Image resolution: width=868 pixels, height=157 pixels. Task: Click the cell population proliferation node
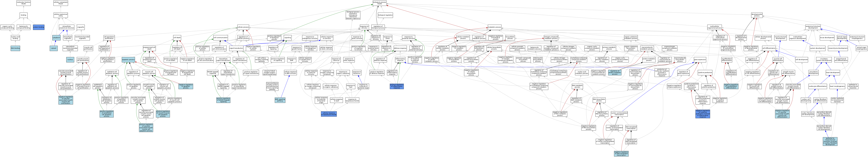coord(109,38)
